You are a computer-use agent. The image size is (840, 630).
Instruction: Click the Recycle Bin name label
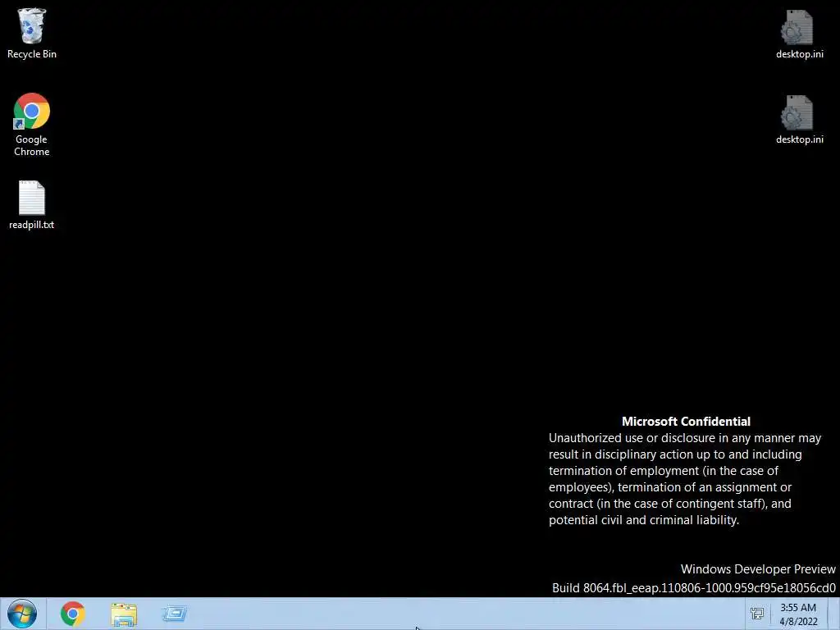32,54
